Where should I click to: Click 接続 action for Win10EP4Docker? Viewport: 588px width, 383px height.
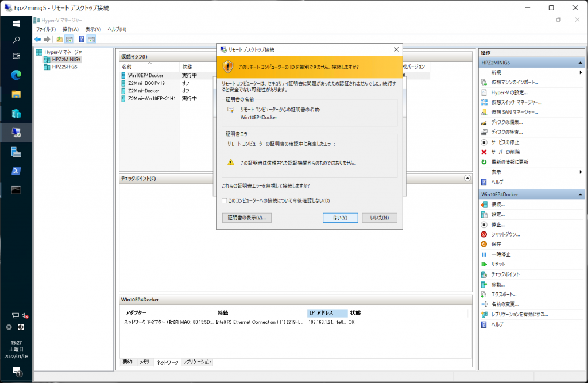[498, 204]
